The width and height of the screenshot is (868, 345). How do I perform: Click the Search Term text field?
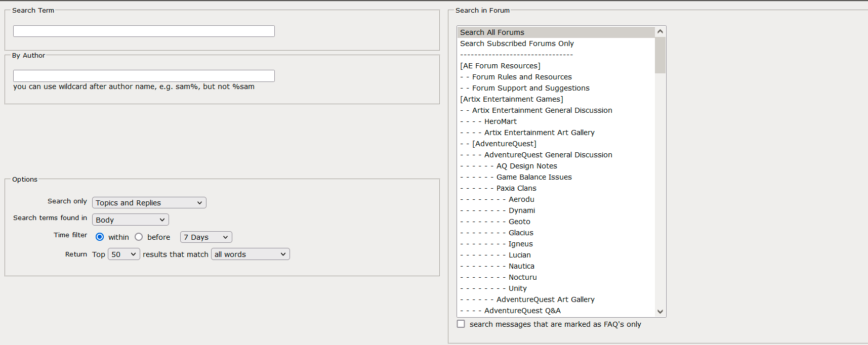(x=144, y=31)
